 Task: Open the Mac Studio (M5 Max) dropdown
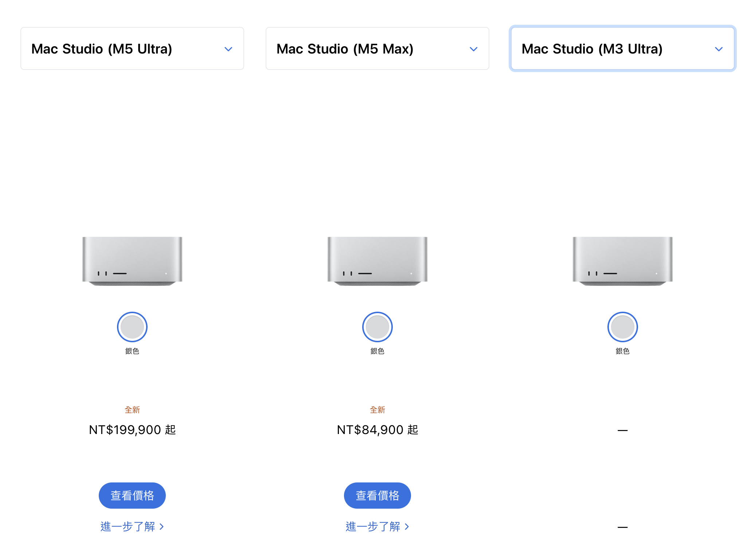377,48
